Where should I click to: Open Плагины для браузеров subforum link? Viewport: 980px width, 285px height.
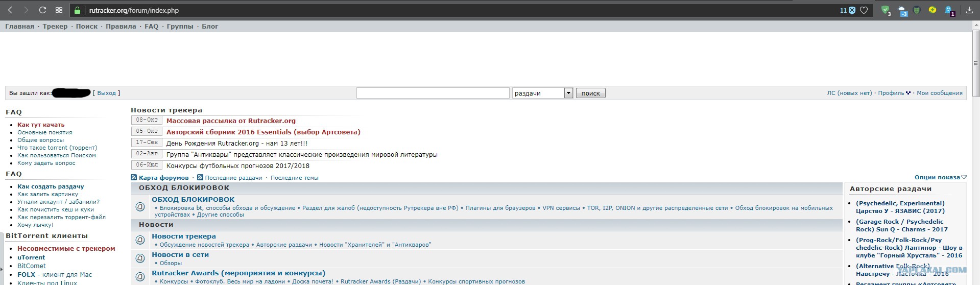point(500,208)
